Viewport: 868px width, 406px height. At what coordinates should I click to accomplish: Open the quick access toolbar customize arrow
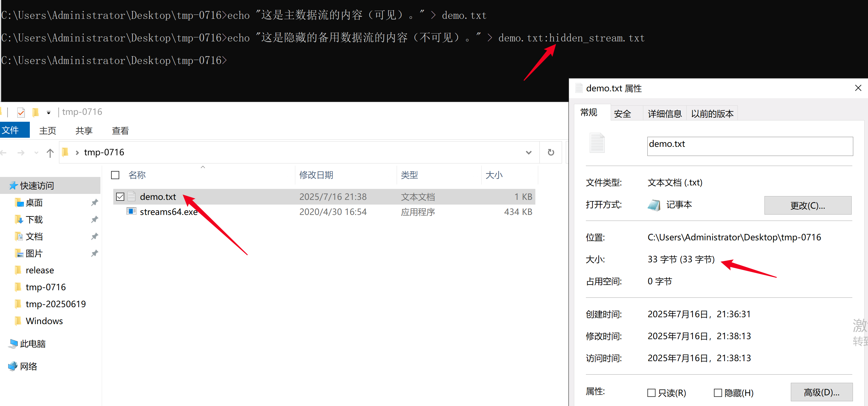point(49,113)
